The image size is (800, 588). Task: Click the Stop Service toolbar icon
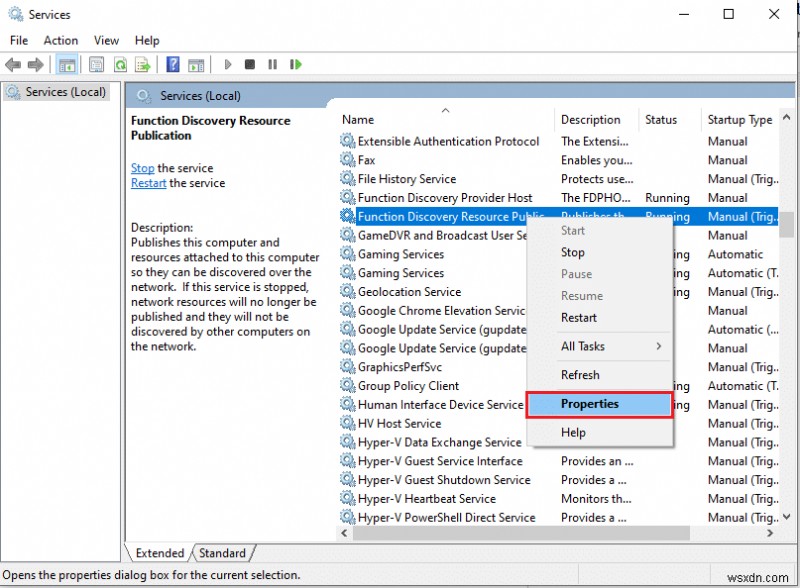(250, 64)
